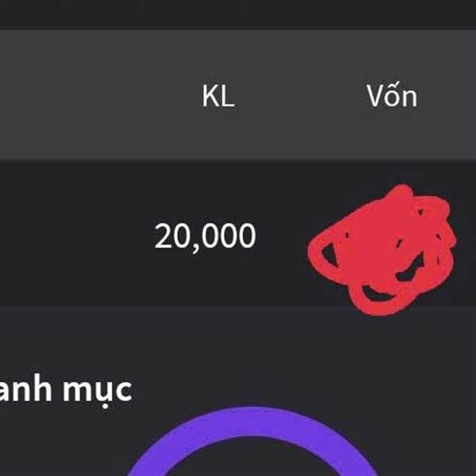Sort holdings by the KL column header

tap(218, 96)
